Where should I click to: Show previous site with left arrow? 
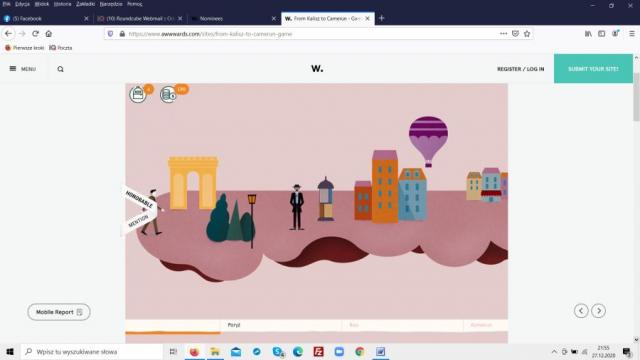(581, 311)
